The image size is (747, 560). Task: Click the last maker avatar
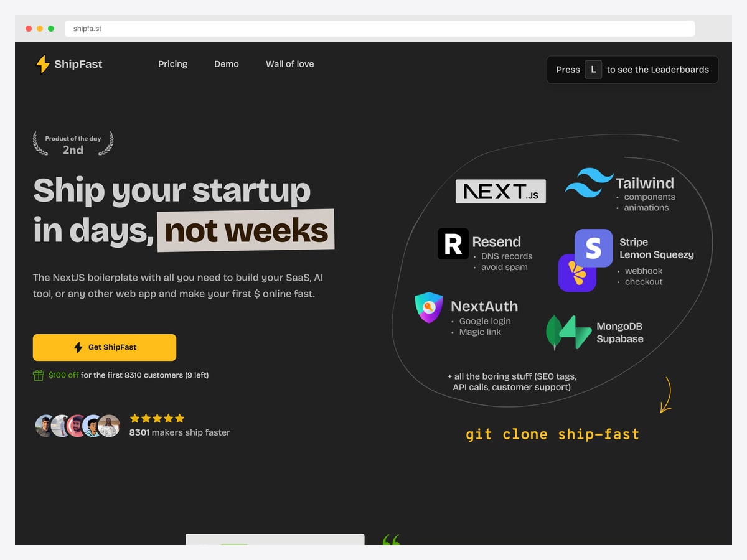(109, 426)
